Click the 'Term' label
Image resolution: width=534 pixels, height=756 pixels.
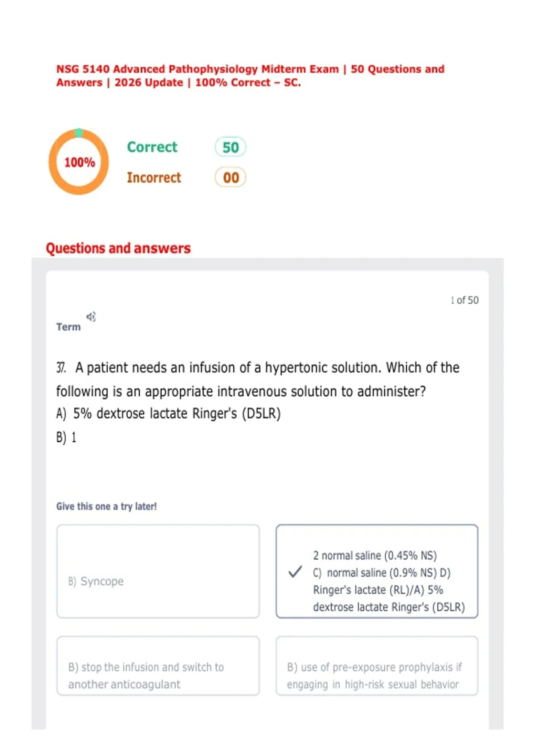(69, 327)
